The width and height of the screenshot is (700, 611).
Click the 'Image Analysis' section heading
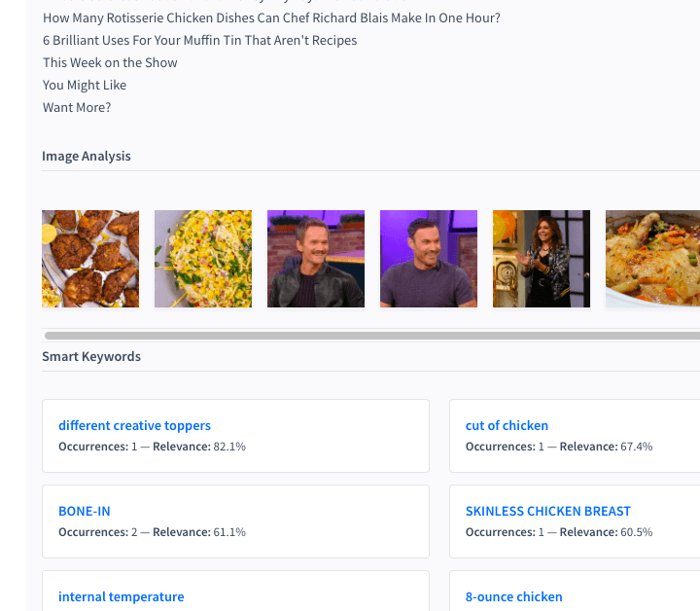click(x=87, y=156)
